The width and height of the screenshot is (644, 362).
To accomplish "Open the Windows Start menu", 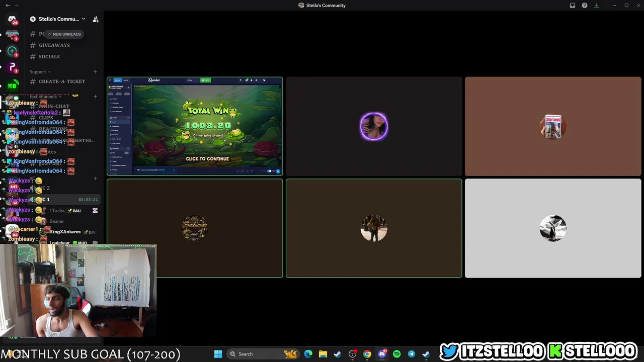I will 218,354.
